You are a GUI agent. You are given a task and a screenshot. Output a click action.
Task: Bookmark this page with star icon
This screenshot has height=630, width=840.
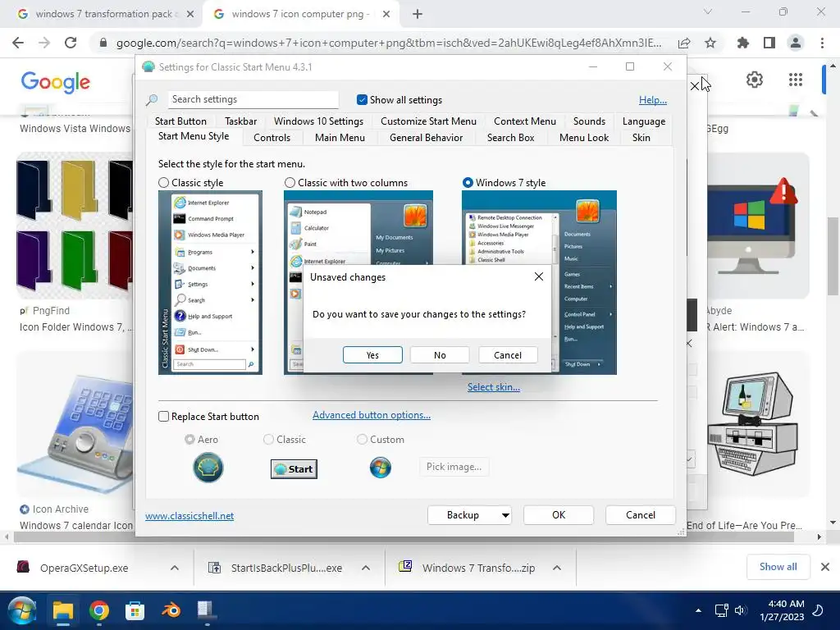(710, 43)
